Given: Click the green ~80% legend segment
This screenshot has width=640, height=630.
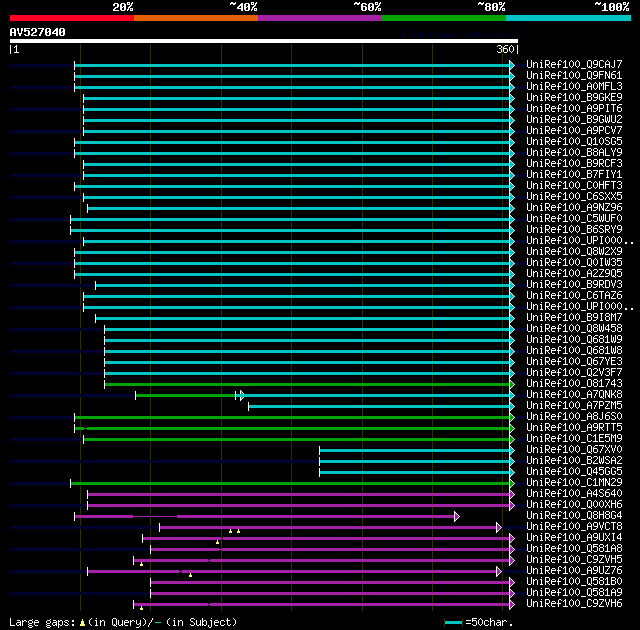Looking at the screenshot, I should [x=444, y=18].
